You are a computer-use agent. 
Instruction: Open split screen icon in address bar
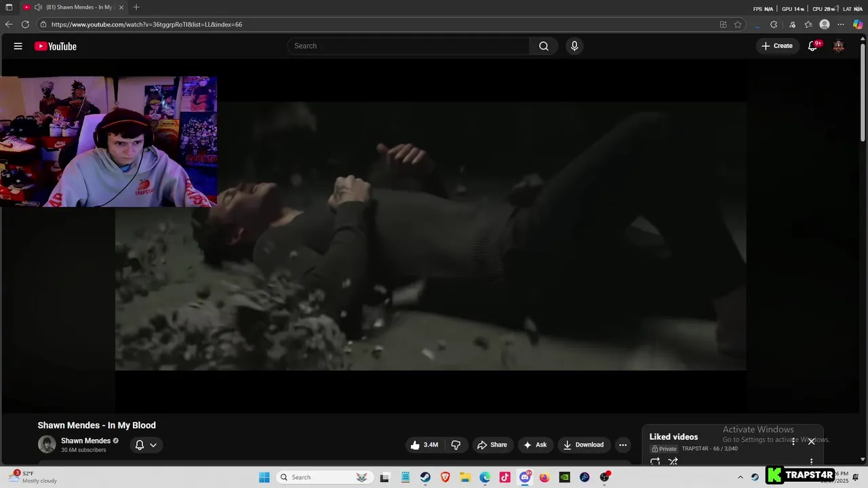[x=723, y=24]
